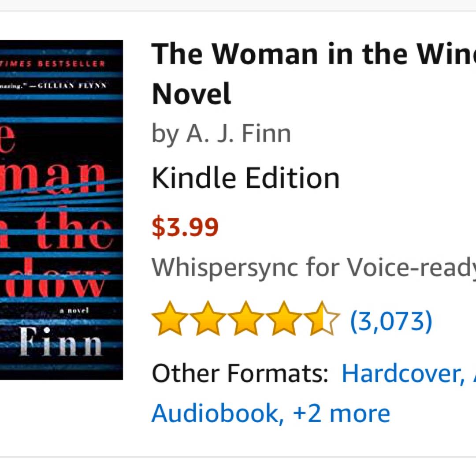Viewport: 476px width, 476px height.
Task: Click the $3.99 price
Action: click(185, 227)
